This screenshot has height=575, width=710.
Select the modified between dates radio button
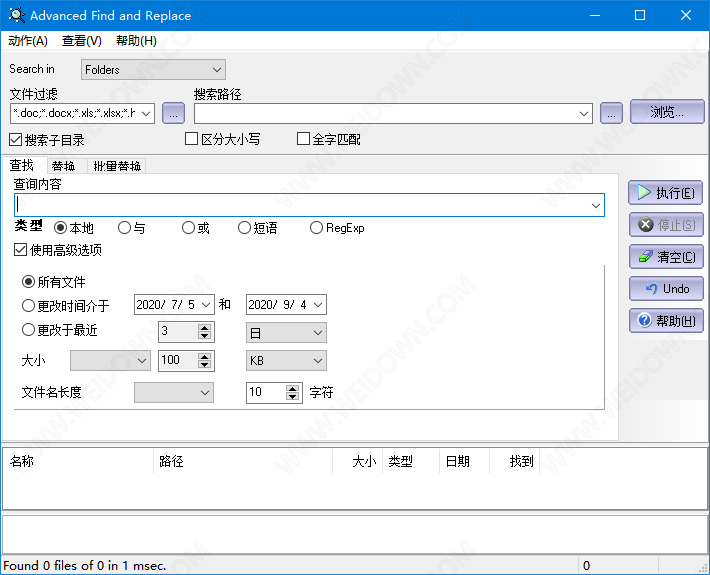point(28,306)
